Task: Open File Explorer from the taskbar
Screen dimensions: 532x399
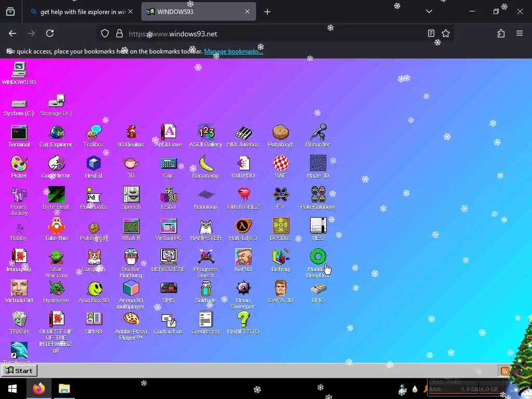Action: 64,389
